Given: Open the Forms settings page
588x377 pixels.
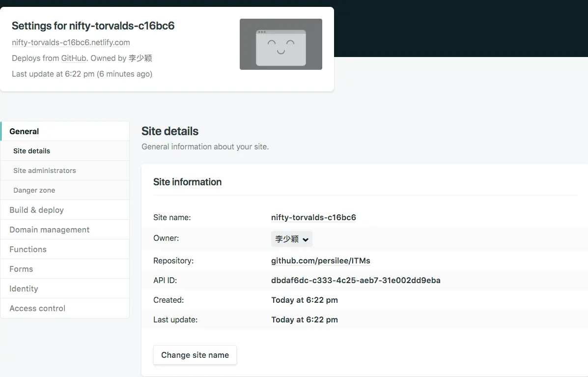Looking at the screenshot, I should coord(21,269).
